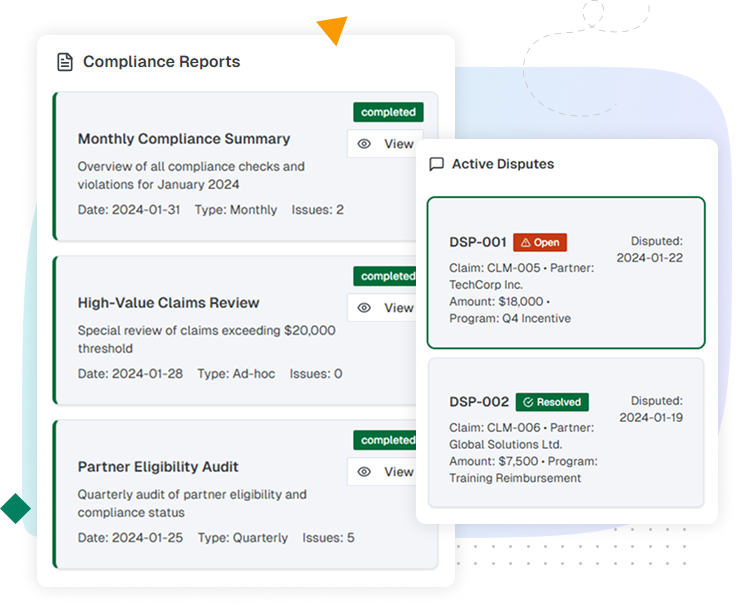Viewport: 738px width, 607px height.
Task: Click the Issues: 5 value
Action: coord(329,537)
